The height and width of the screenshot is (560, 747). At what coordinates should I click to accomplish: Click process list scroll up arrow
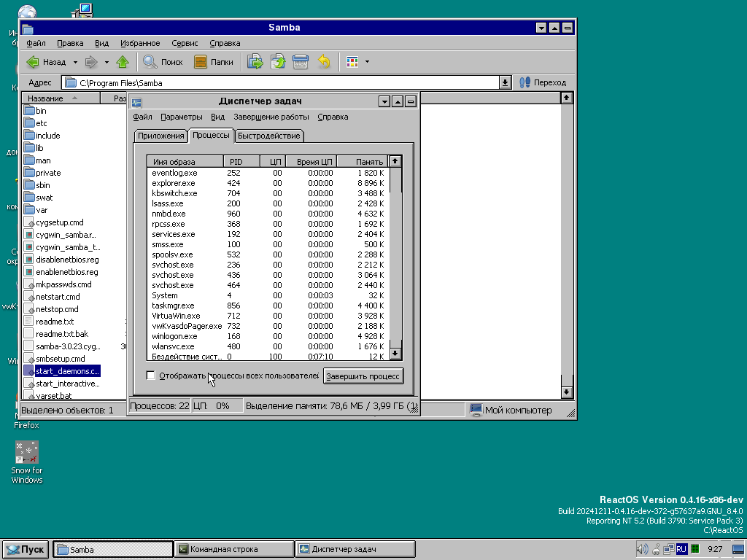pyautogui.click(x=395, y=161)
